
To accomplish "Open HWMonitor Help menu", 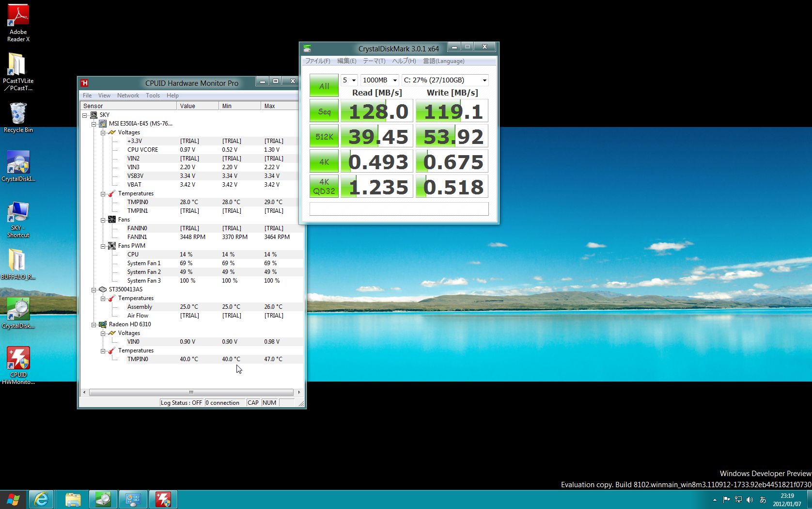I will (x=172, y=95).
